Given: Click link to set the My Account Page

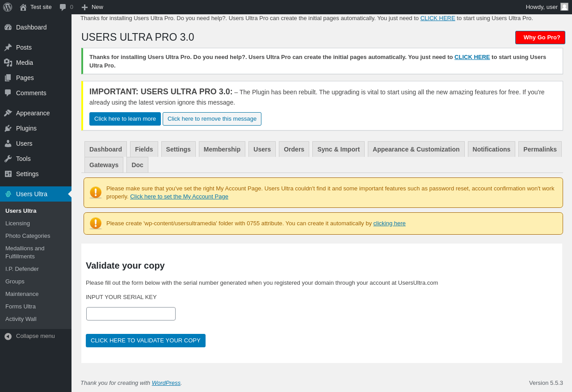Looking at the screenshot, I should [x=179, y=197].
